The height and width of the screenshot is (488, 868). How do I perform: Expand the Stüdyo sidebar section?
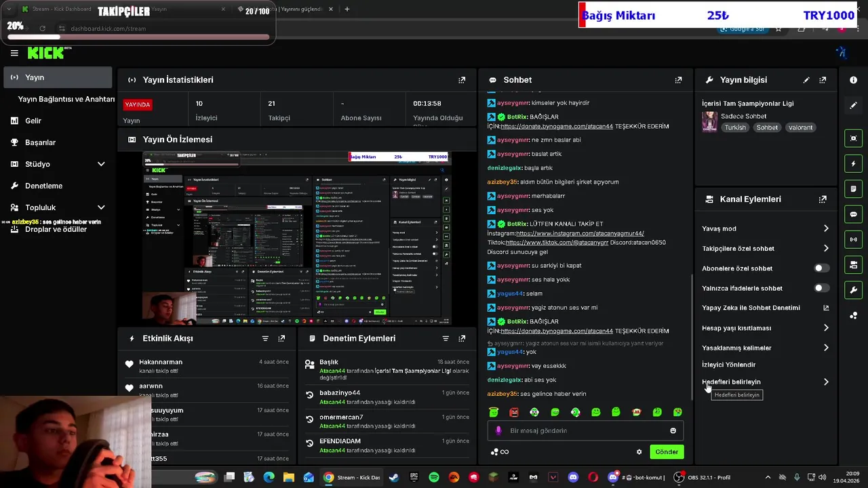coord(101,164)
